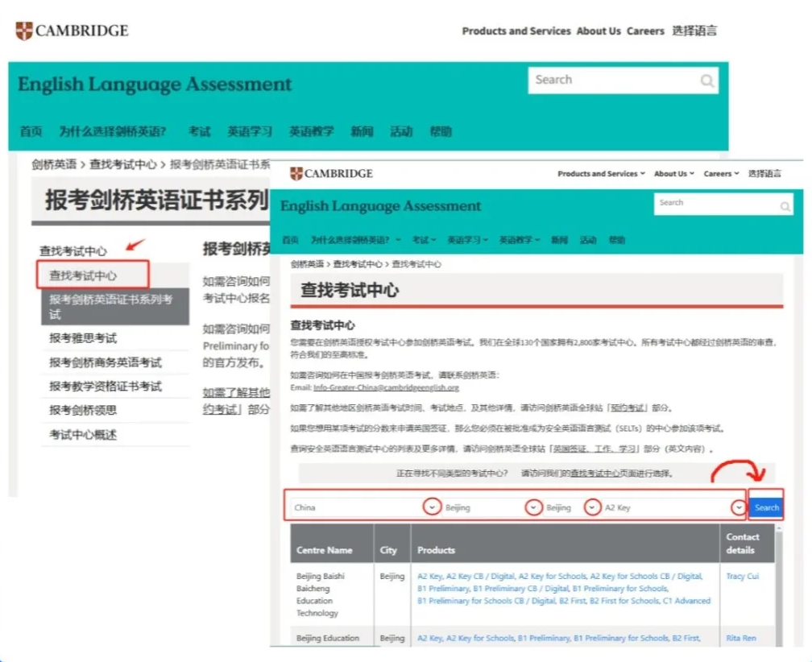Expand the Careers dropdown in front window
The height and width of the screenshot is (662, 812).
coord(720,174)
